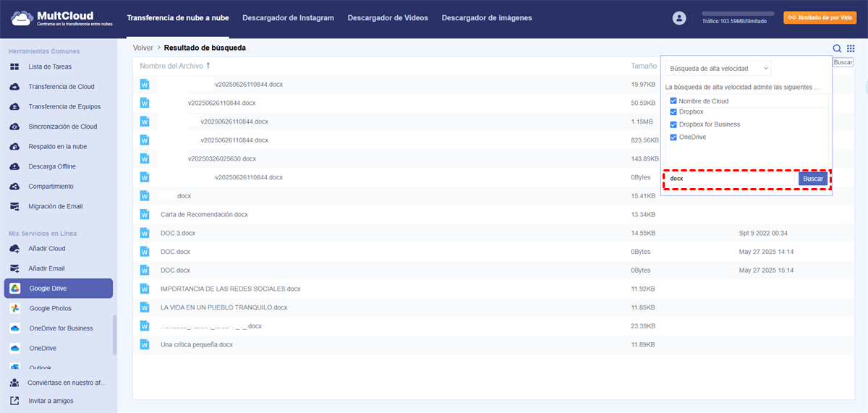Click Volver breadcrumb link
Image resolution: width=868 pixels, height=413 pixels.
[x=143, y=48]
